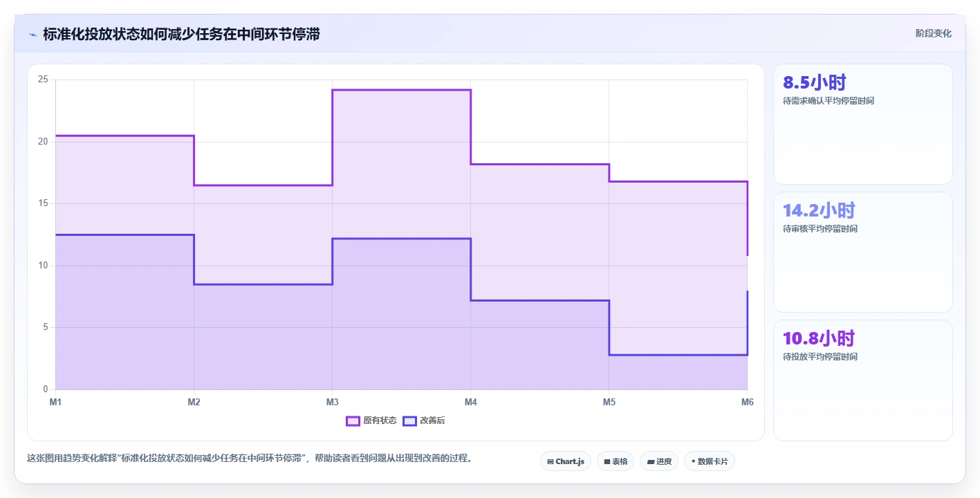
Task: Toggle the 原有状态 legend color box
Action: [353, 421]
